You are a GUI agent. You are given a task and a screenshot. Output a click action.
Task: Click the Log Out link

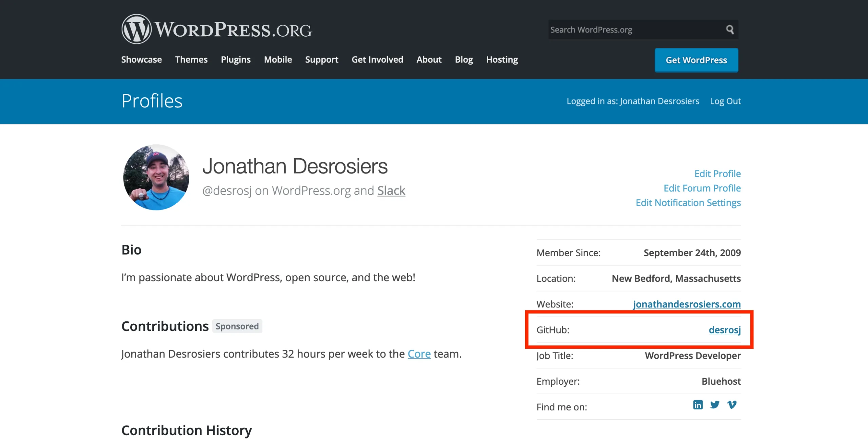point(725,101)
